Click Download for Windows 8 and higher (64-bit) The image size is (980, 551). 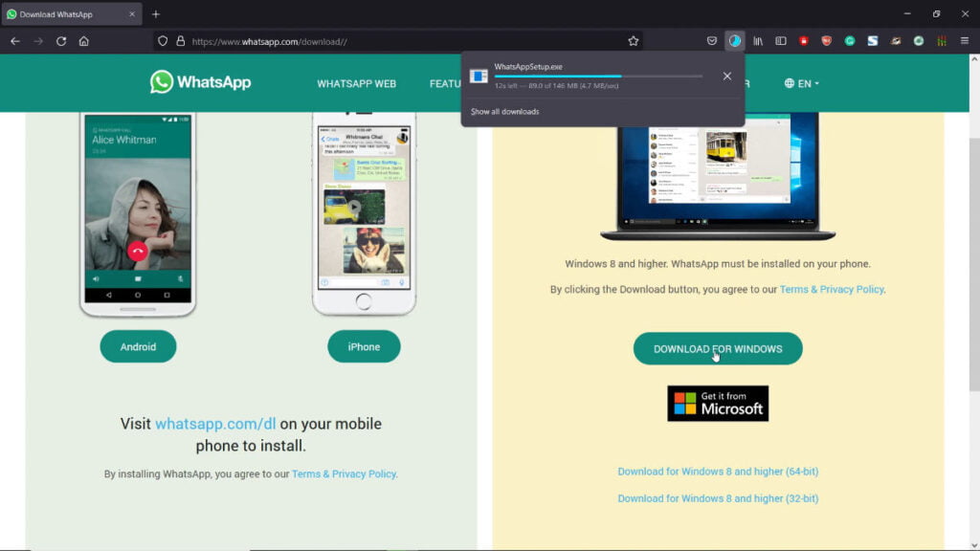[x=718, y=471]
